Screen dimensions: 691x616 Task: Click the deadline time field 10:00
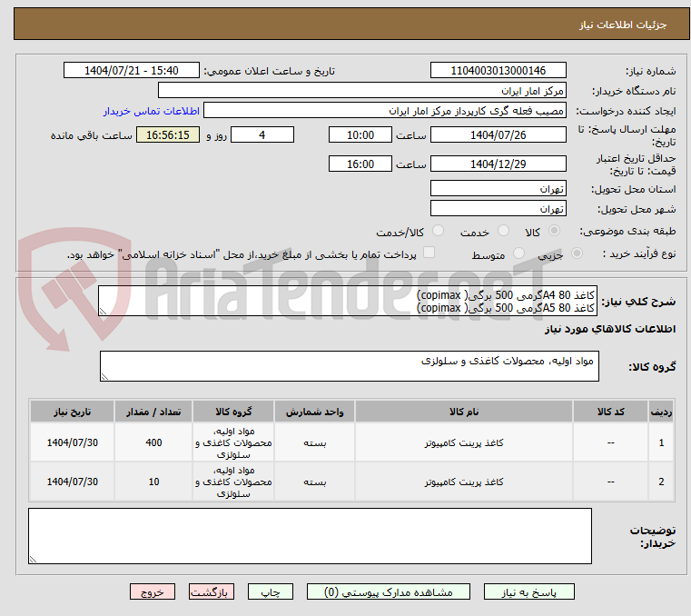(360, 135)
